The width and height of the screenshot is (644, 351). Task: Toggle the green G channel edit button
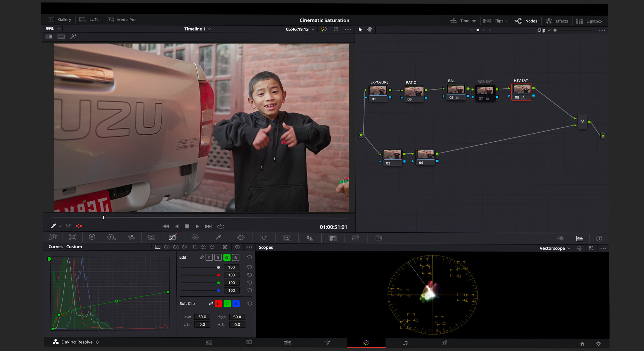[227, 257]
